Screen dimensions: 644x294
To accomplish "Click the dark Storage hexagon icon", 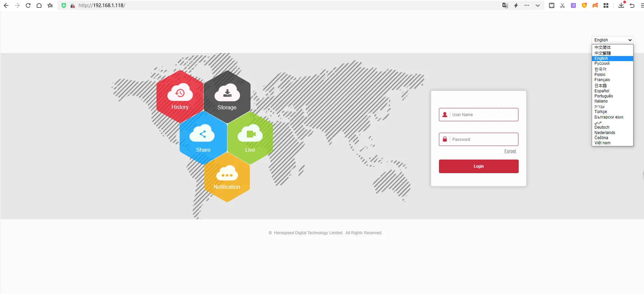I will point(227,97).
